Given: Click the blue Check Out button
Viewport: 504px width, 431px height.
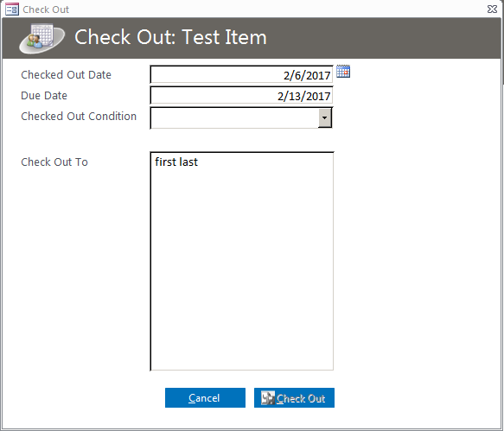Looking at the screenshot, I should [294, 398].
